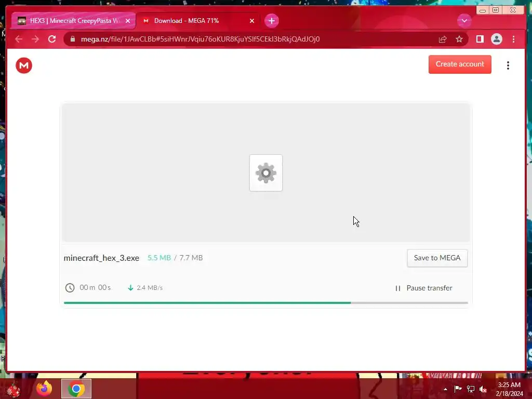Click the 5.5 MB downloaded size

click(159, 258)
